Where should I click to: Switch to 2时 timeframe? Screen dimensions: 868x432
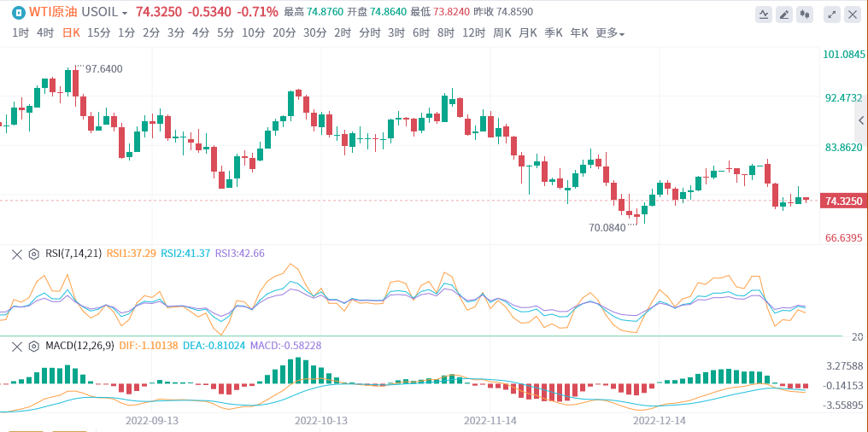click(x=343, y=33)
